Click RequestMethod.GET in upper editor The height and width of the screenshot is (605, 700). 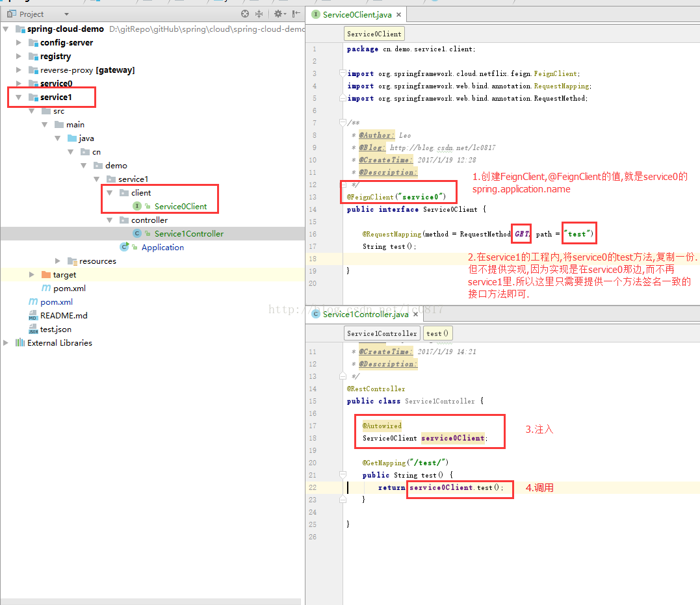coord(495,234)
